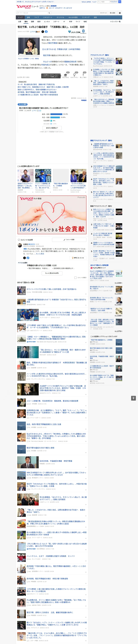This screenshot has width=138, height=644.
Task: Click the コメントを書く button
Action: pyautogui.click(x=69, y=240)
